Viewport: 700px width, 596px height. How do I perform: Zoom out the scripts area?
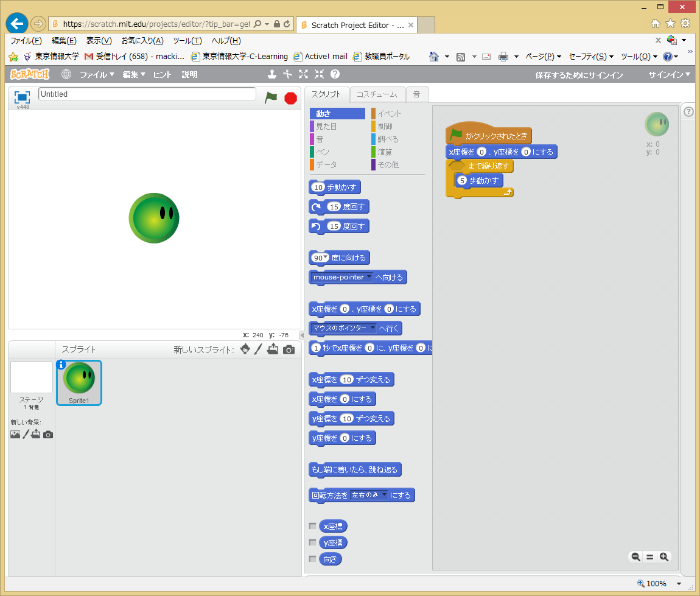click(635, 556)
